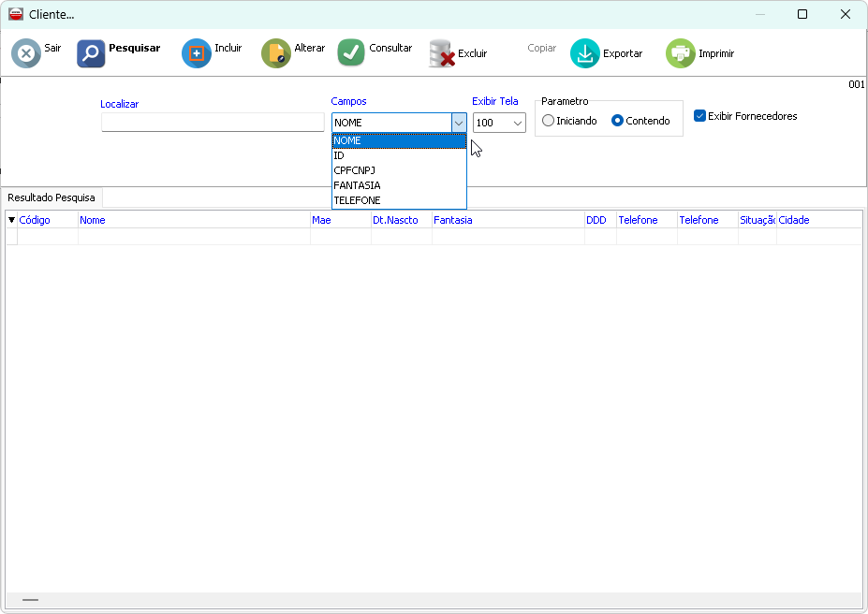Click the Consultar checkmark icon
The image size is (868, 614).
(x=351, y=53)
